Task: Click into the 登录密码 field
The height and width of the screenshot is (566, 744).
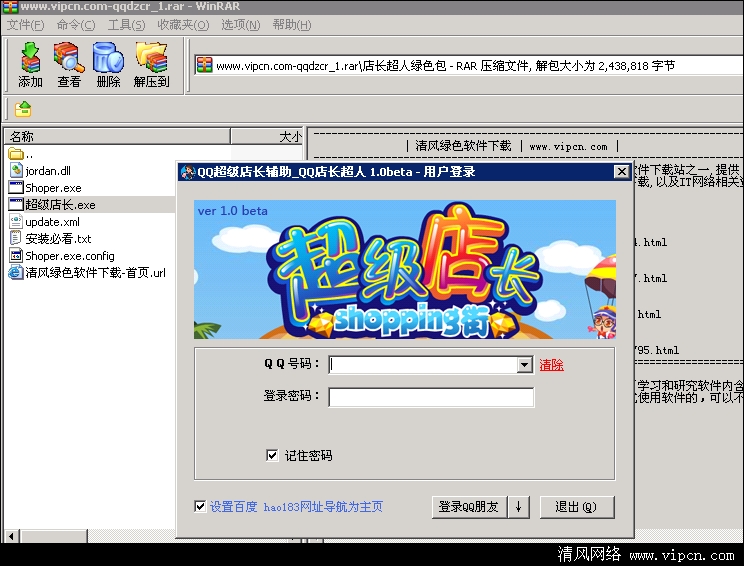Action: (431, 397)
